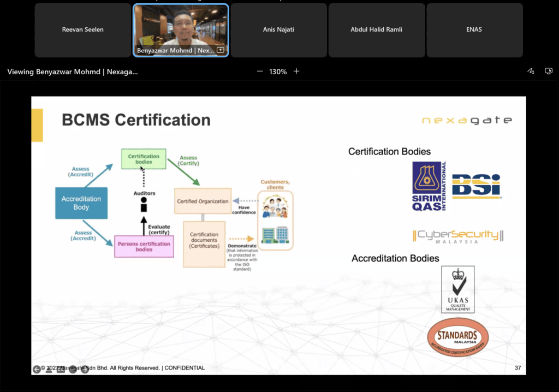Zoom in with the plus button

296,72
